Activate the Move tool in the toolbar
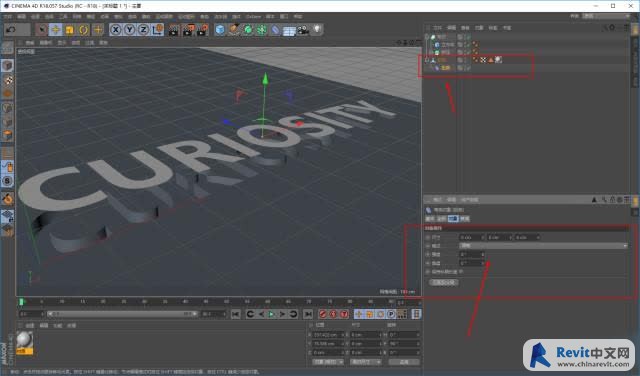640x376 pixels. point(55,30)
